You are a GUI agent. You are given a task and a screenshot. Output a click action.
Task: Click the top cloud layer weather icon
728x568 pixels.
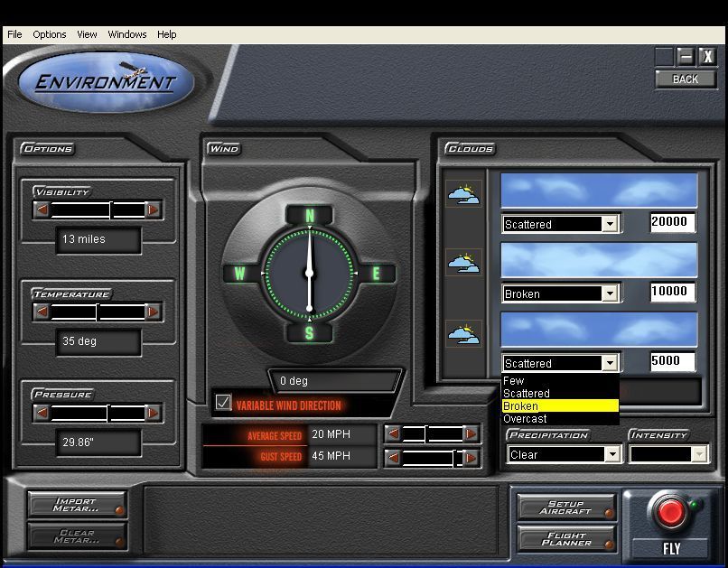coord(464,193)
